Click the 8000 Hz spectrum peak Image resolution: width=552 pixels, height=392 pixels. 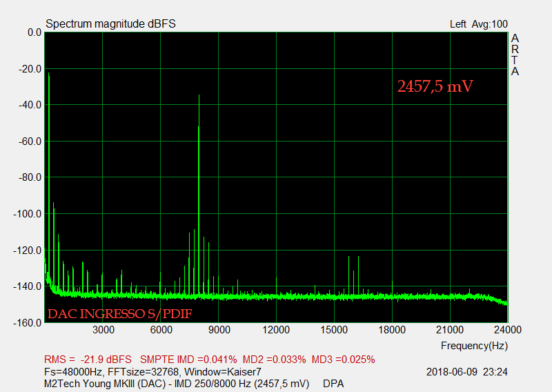coord(199,194)
